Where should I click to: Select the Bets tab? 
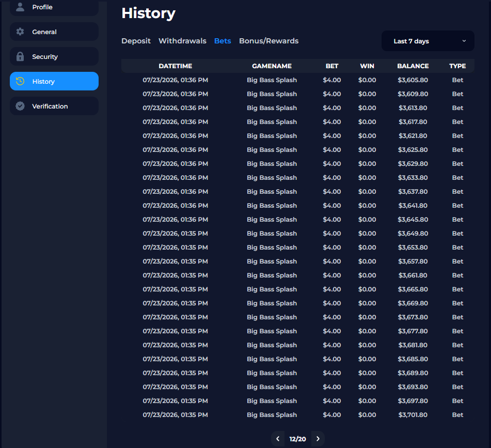(x=223, y=41)
